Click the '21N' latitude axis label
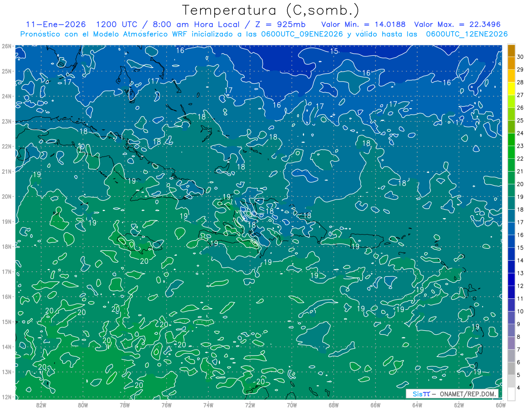 pyautogui.click(x=7, y=171)
